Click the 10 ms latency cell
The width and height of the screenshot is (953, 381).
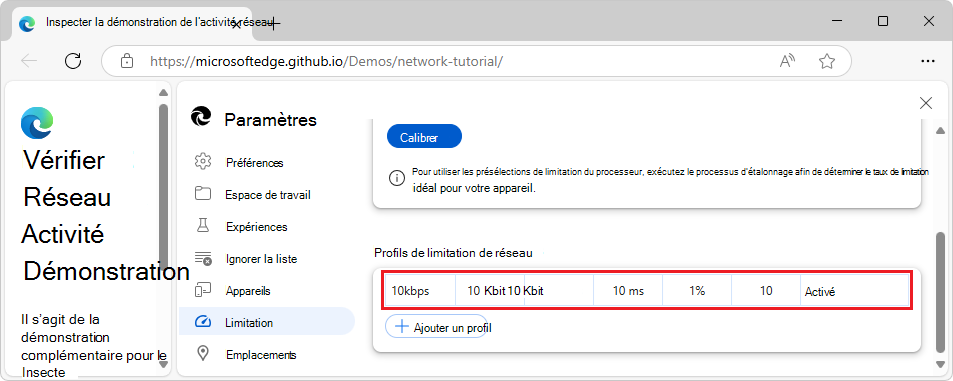coord(628,291)
